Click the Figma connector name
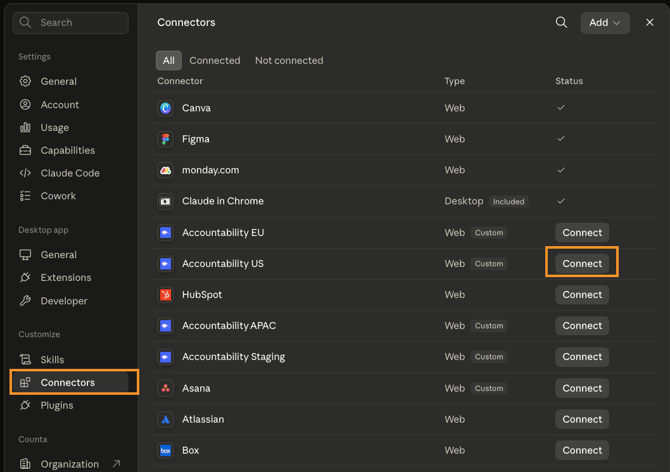670x472 pixels. coord(196,139)
